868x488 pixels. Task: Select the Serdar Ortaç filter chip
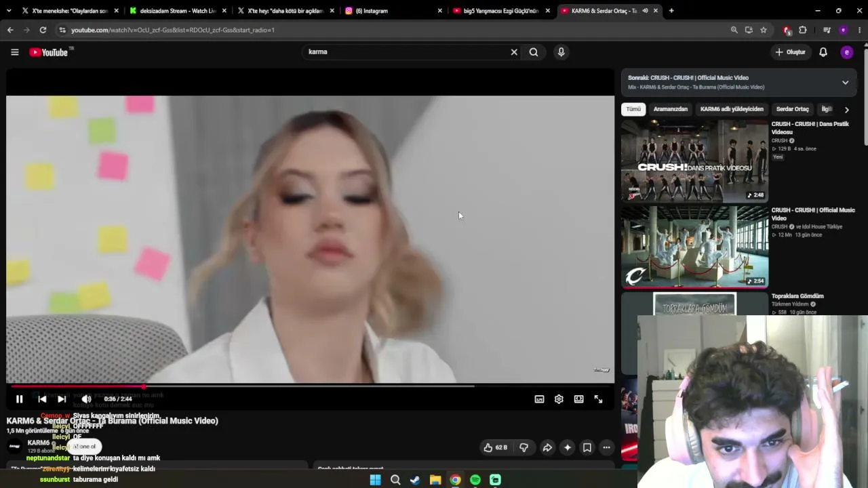click(792, 109)
